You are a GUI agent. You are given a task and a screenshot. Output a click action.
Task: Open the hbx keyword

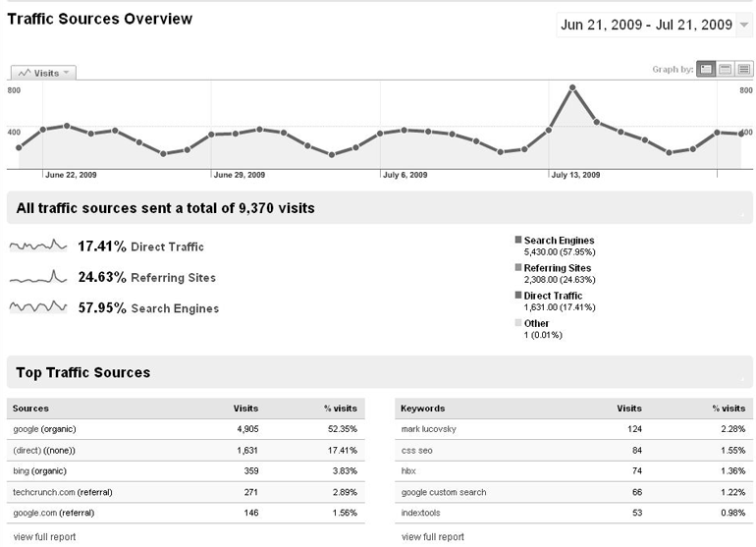click(408, 470)
